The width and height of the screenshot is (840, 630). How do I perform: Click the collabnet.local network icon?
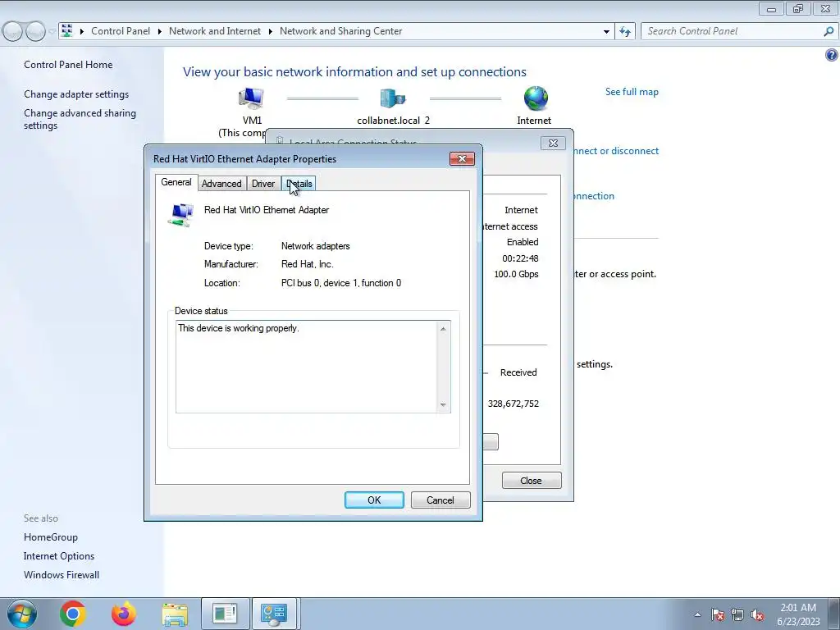[393, 98]
